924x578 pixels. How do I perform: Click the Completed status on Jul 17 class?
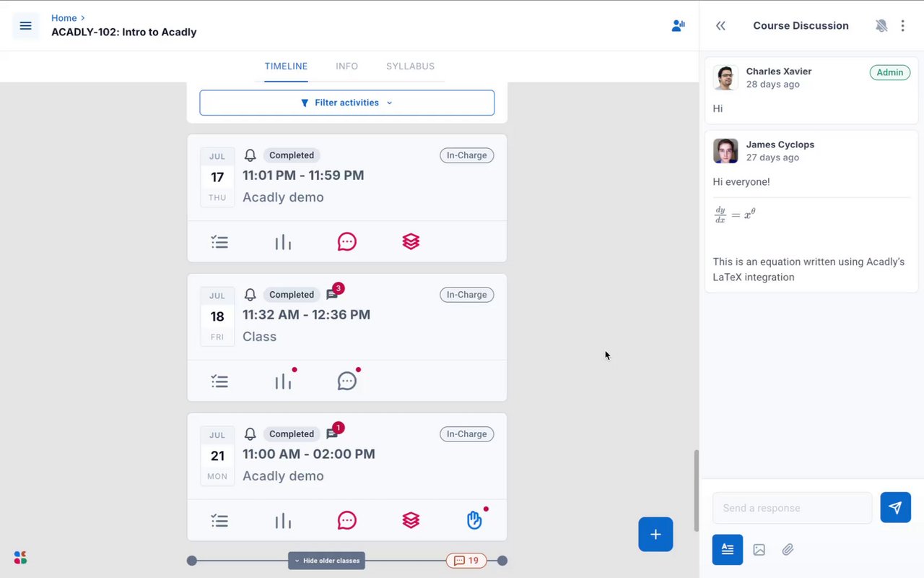pyautogui.click(x=292, y=155)
